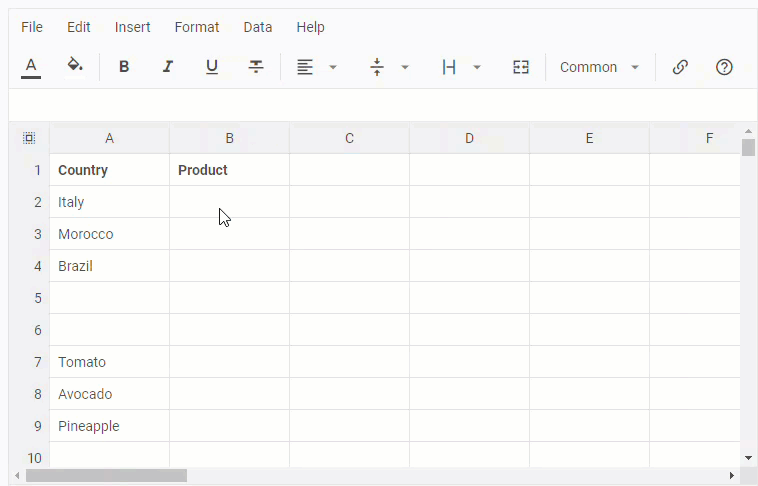Select the 'Tomato' cell
The width and height of the screenshot is (758, 486).
(x=110, y=362)
